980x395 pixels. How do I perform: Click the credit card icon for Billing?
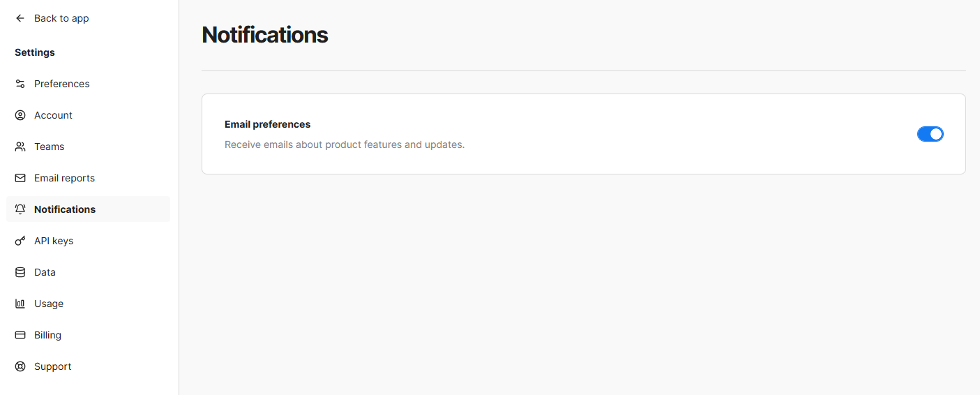pos(20,335)
